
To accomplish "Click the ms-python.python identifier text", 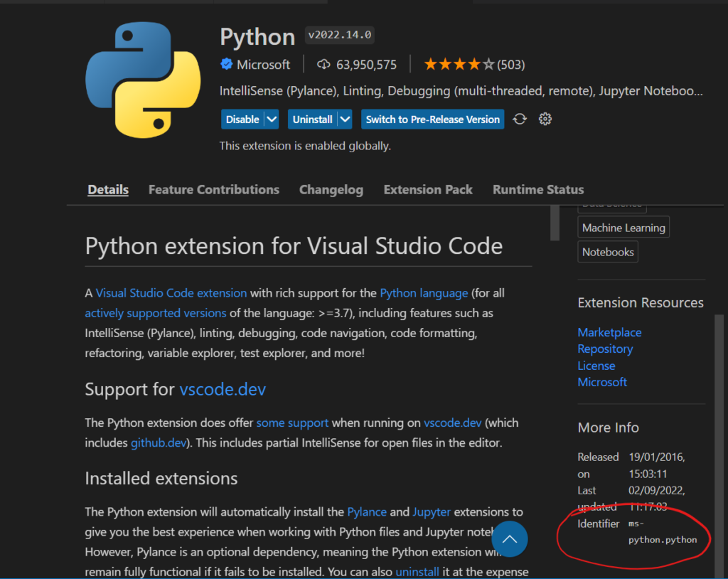I will [x=663, y=531].
